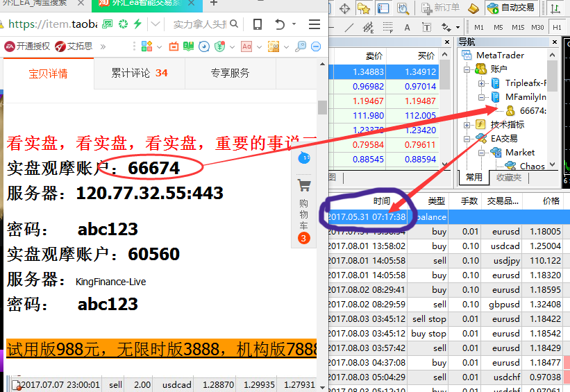Switch to the 收藏夹 Navigator tab
Screen dimensions: 570x392
pyautogui.click(x=509, y=178)
